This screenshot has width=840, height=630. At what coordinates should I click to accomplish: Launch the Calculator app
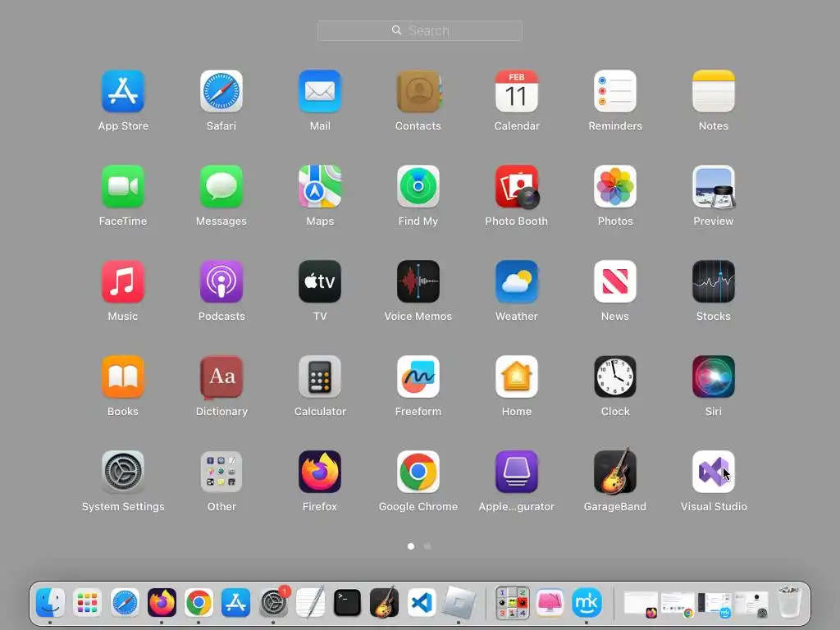(320, 377)
